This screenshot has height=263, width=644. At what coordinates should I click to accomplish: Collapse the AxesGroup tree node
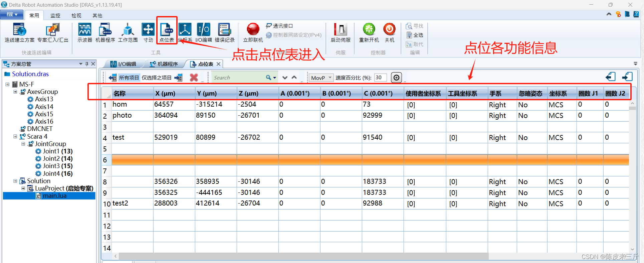[15, 92]
